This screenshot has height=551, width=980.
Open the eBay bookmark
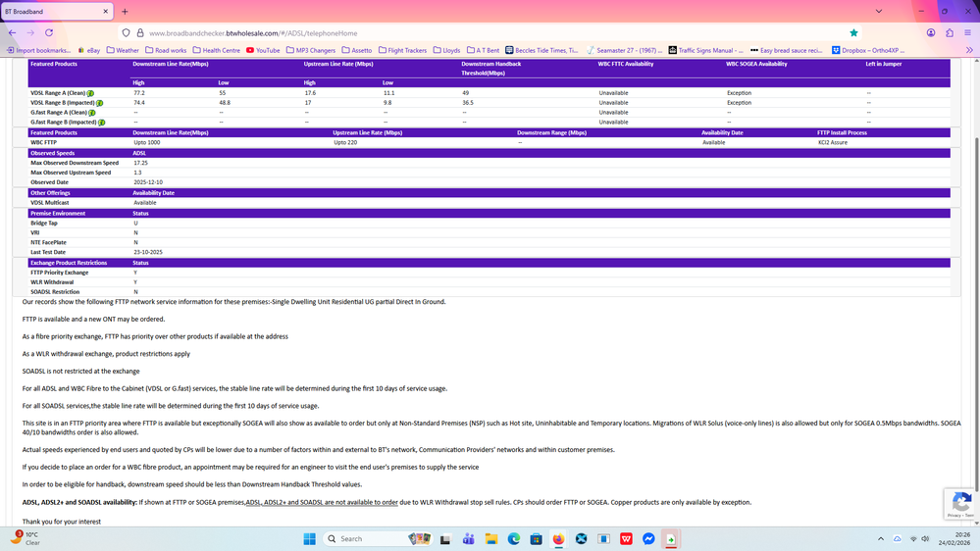88,50
